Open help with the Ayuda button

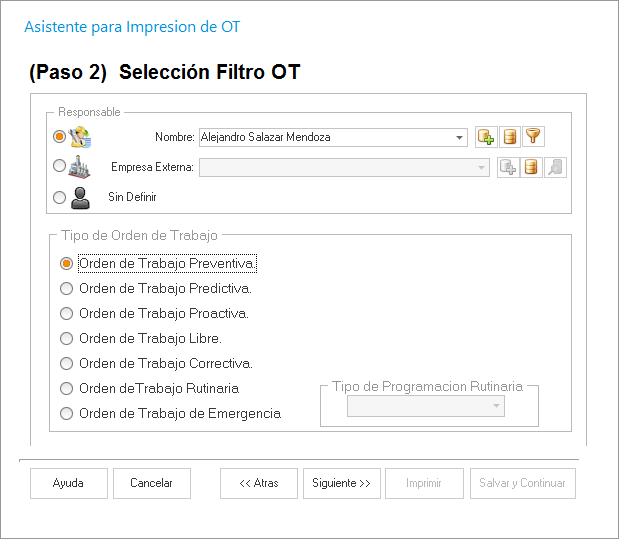coord(68,483)
